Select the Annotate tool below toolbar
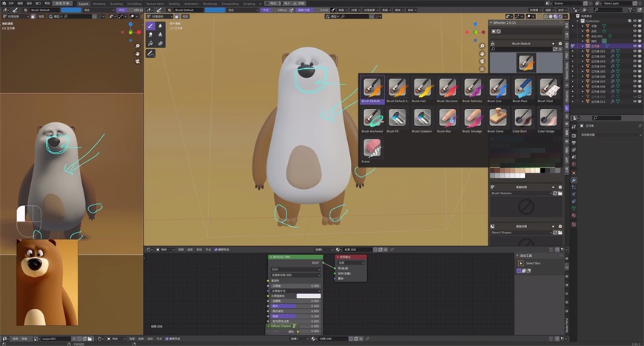This screenshot has width=644, height=346. (x=151, y=53)
